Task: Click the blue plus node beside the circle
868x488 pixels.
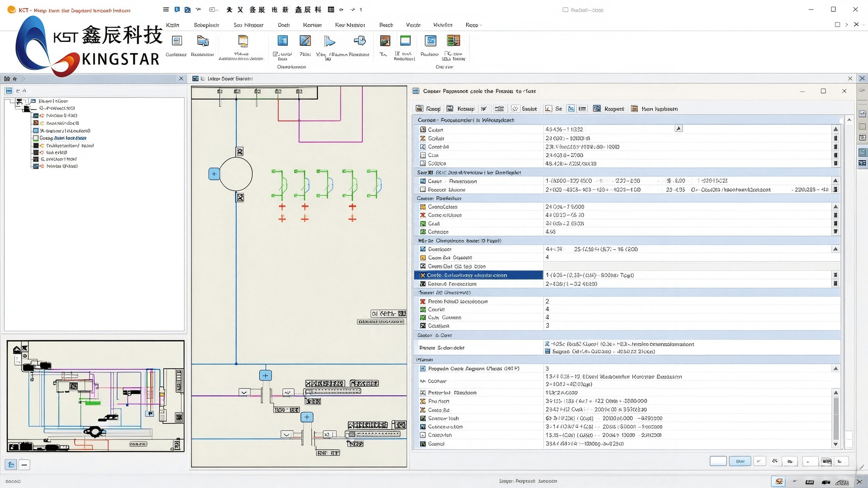Action: tap(214, 174)
